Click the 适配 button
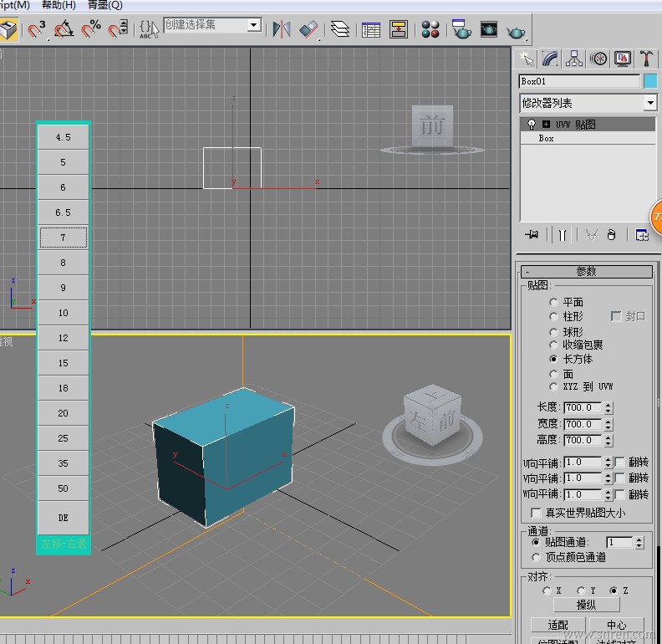 click(558, 625)
